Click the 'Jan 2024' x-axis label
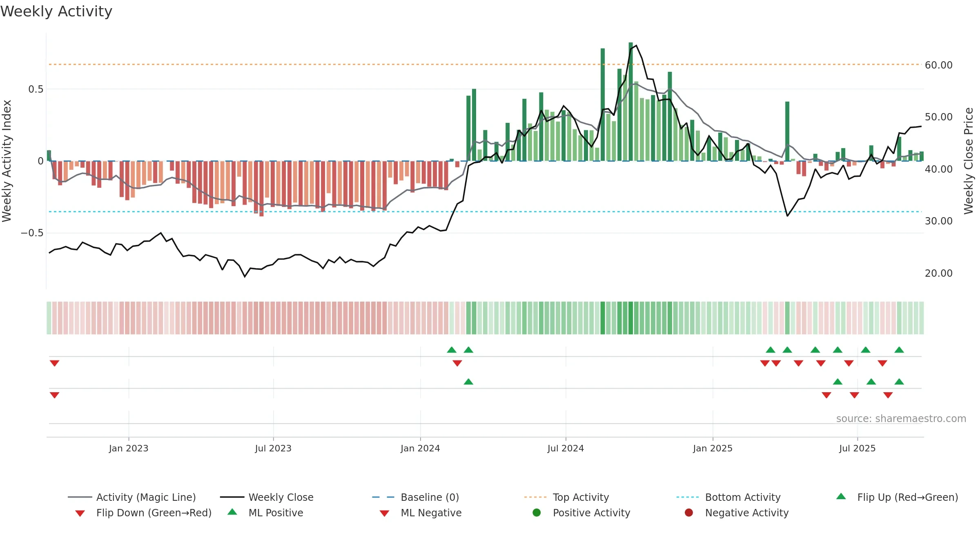Viewport: 980px width, 551px height. 420,448
